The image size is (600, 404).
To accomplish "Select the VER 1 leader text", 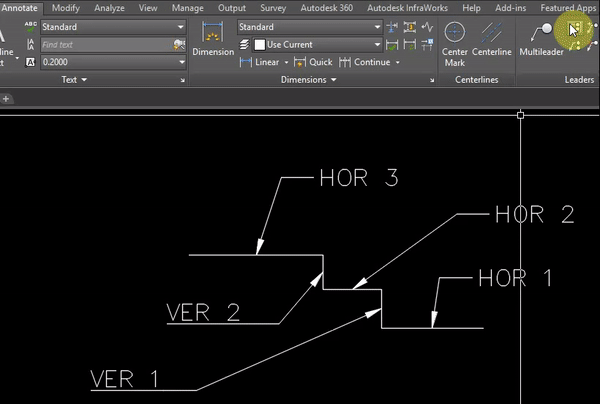I will 124,379.
